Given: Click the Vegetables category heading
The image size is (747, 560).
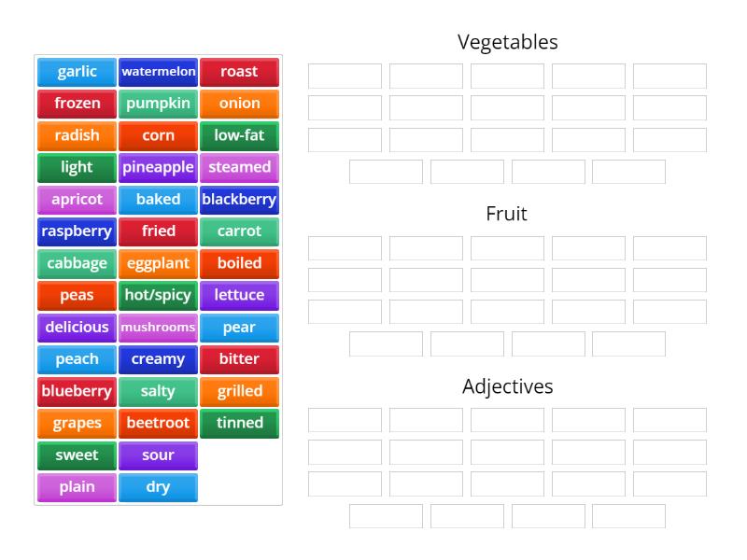Looking at the screenshot, I should coord(508,41).
